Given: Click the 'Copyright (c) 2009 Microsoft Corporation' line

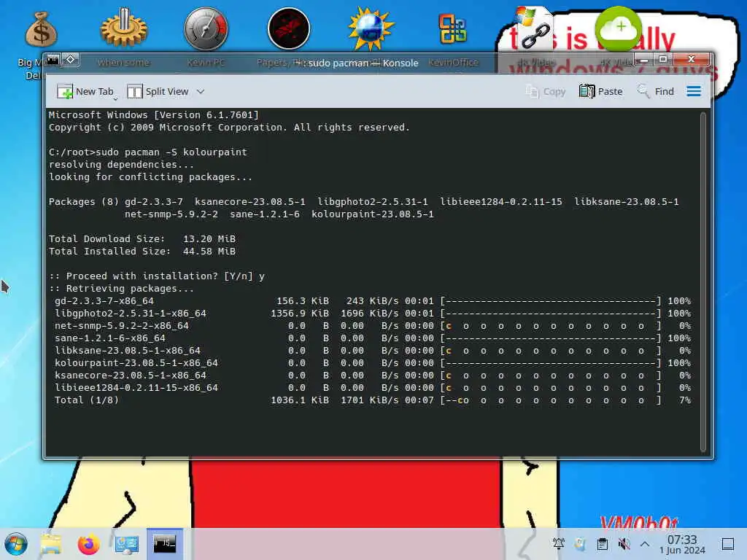Looking at the screenshot, I should pos(228,127).
